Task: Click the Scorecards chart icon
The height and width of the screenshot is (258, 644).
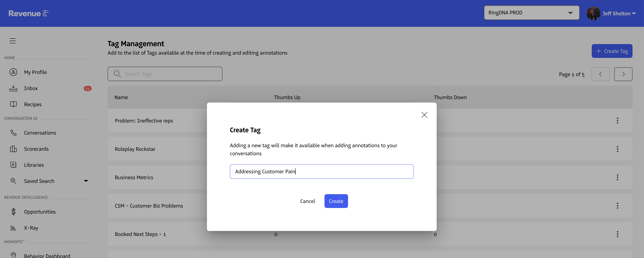Action: 13,149
